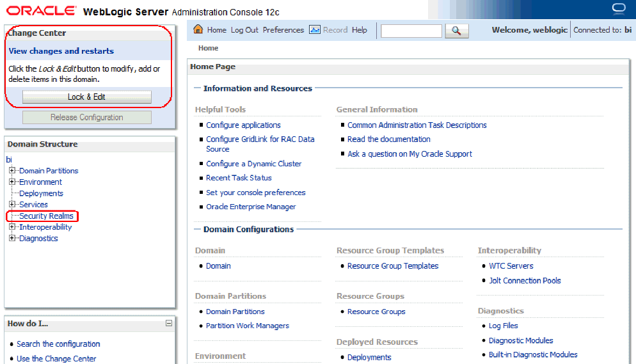Open Configure applications link

click(x=243, y=125)
